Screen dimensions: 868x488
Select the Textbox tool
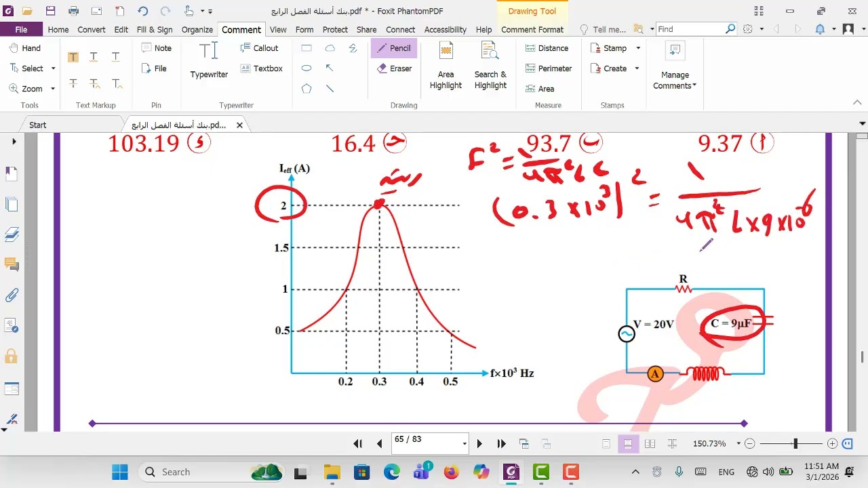coord(261,68)
